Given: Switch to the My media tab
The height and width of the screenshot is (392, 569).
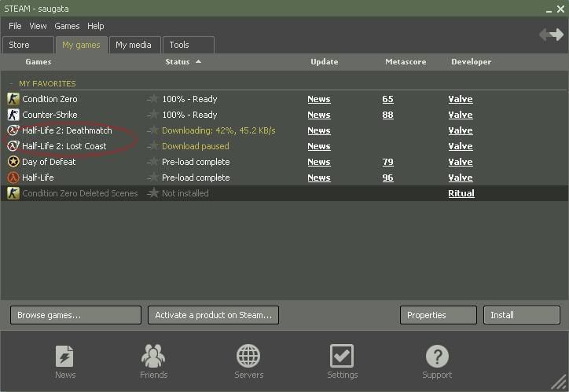Looking at the screenshot, I should 134,45.
